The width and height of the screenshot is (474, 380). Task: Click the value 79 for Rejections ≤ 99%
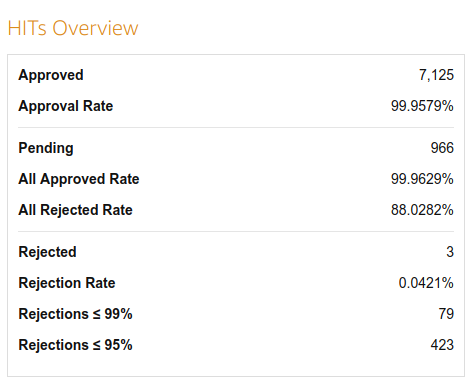446,314
